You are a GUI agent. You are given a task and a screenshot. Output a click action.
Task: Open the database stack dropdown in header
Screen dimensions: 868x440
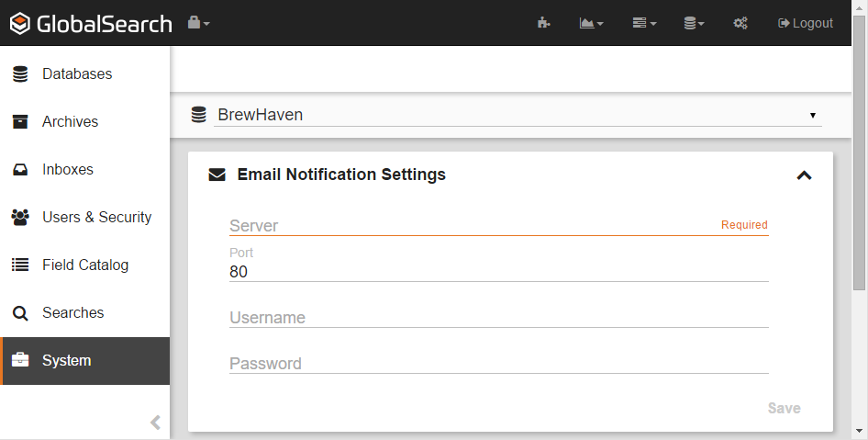click(694, 23)
